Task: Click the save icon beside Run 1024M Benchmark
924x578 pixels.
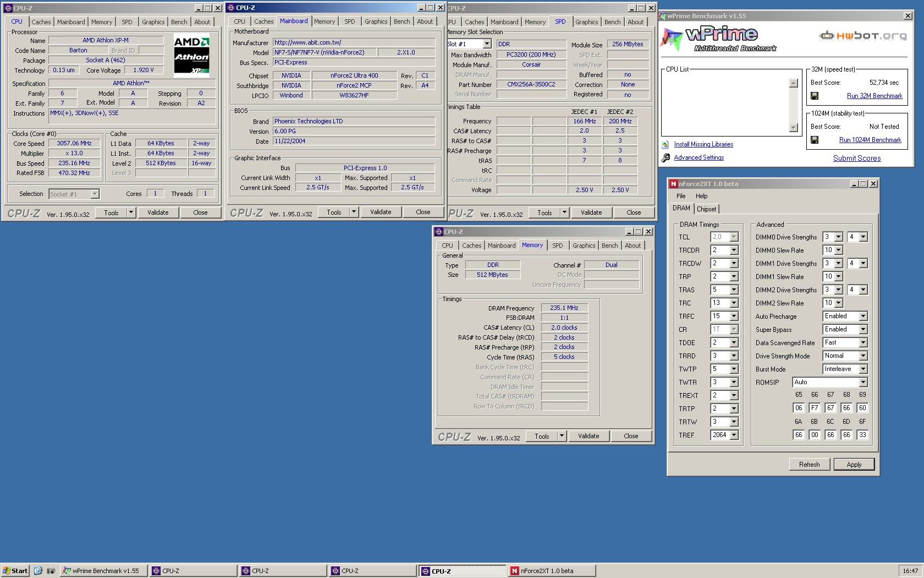Action: point(815,140)
